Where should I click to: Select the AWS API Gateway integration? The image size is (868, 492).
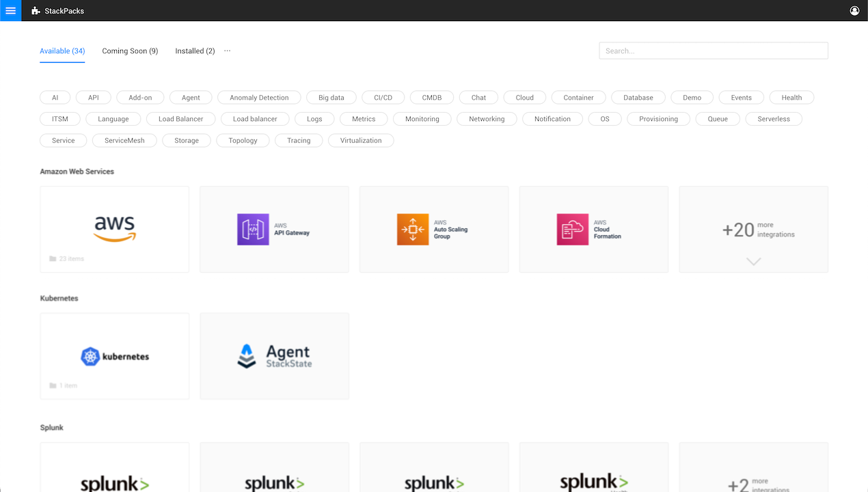coord(274,230)
